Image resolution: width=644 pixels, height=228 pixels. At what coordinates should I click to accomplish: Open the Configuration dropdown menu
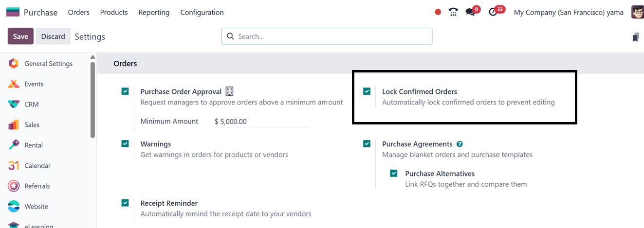coord(202,12)
